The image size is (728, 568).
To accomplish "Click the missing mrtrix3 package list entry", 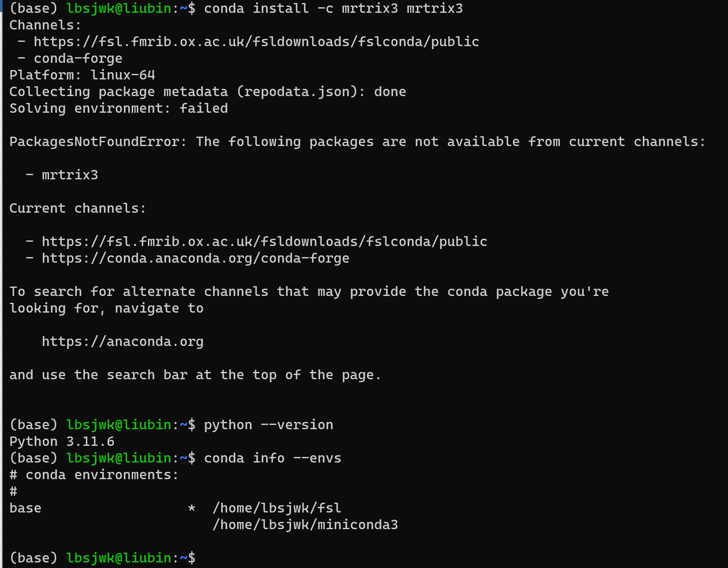I will coord(70,175).
